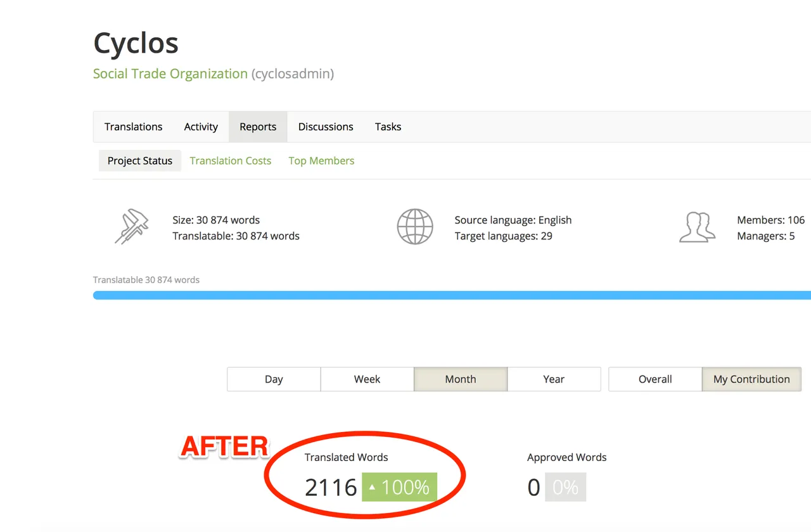Click the approved words count 0

pos(533,487)
